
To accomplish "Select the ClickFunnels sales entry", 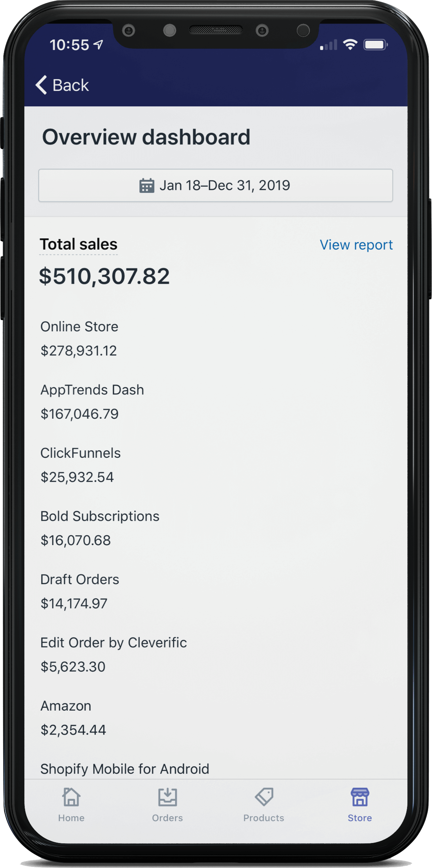I will point(80,465).
